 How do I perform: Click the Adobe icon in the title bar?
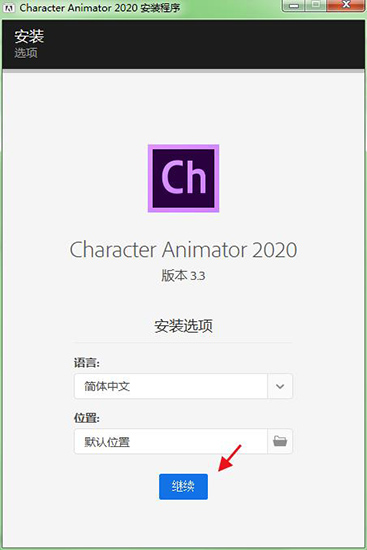(9, 8)
